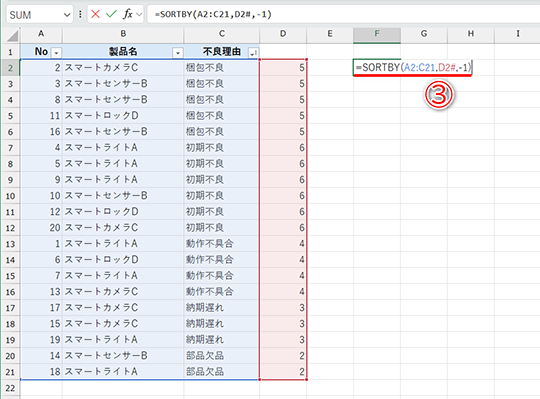Click cell A6 with value 16

(41, 132)
